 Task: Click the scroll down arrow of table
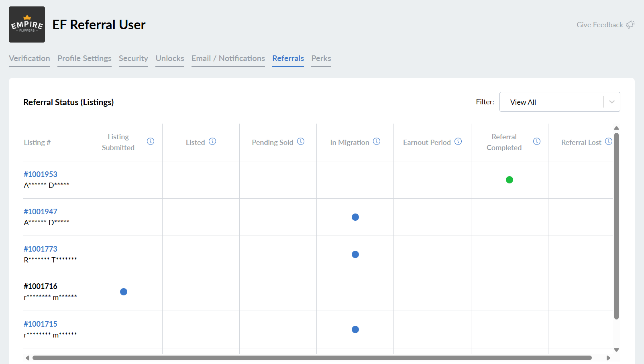click(616, 350)
